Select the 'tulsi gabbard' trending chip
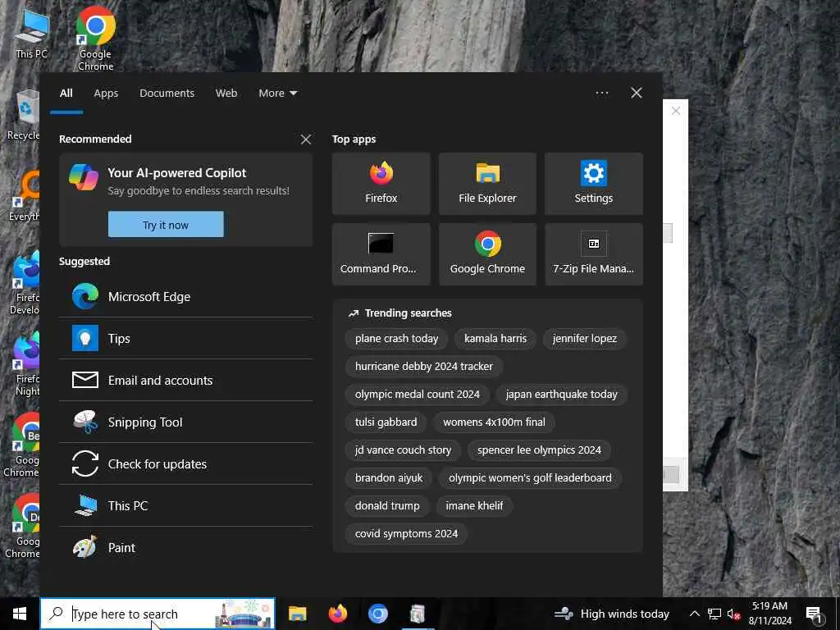This screenshot has height=630, width=840. point(386,422)
